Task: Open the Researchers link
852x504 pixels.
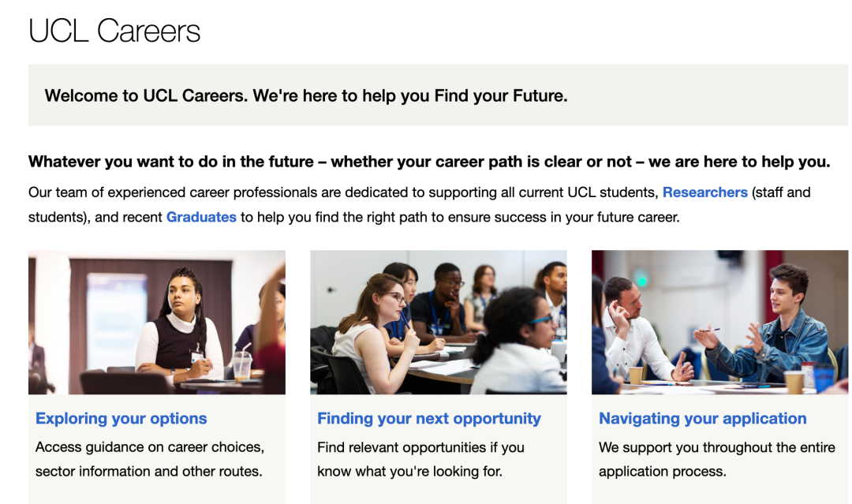Action: tap(704, 192)
